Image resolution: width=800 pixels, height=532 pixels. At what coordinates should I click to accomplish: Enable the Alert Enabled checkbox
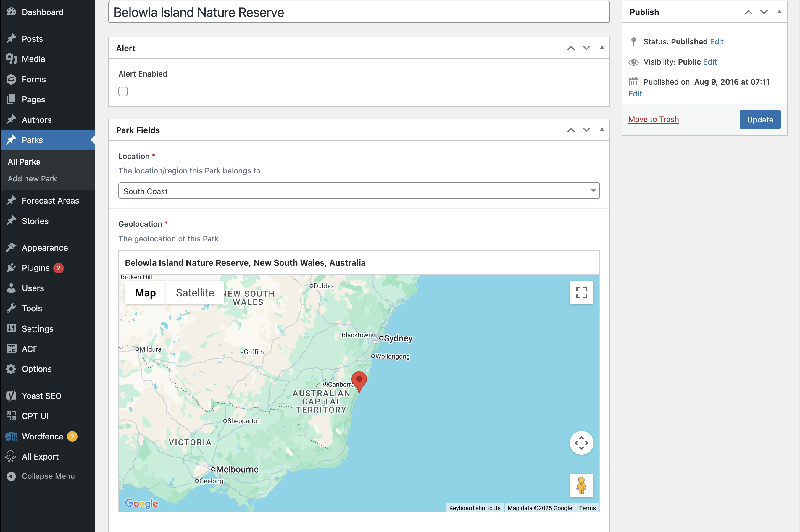pyautogui.click(x=123, y=92)
